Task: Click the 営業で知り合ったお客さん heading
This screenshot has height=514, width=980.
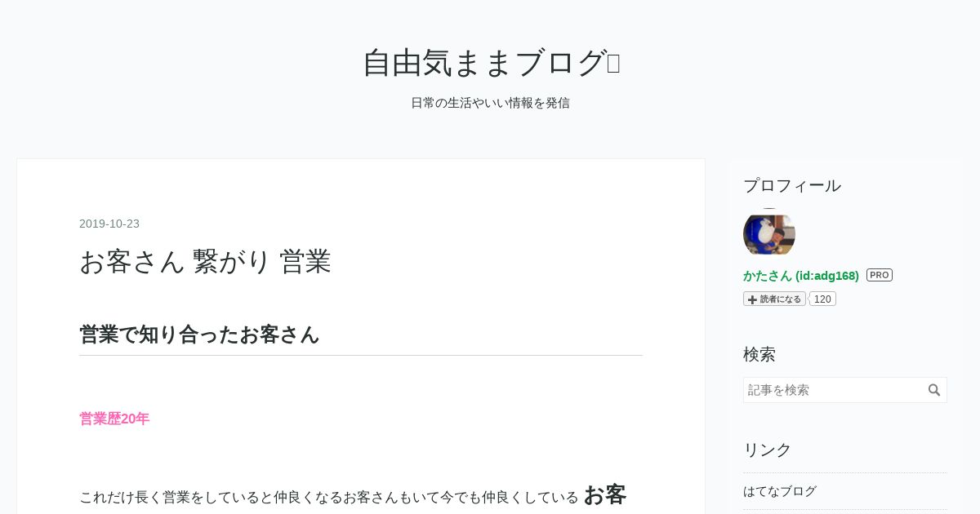Action: pos(199,335)
